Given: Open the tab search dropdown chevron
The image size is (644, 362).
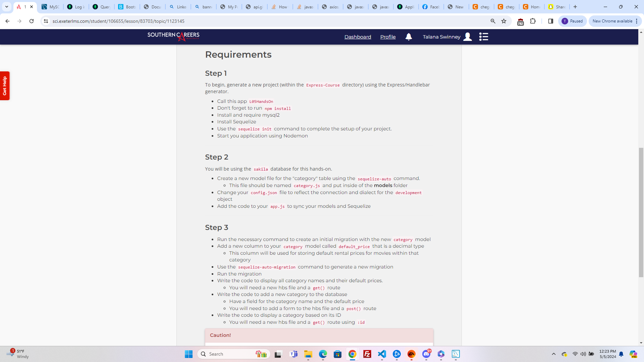Looking at the screenshot, I should [6, 7].
